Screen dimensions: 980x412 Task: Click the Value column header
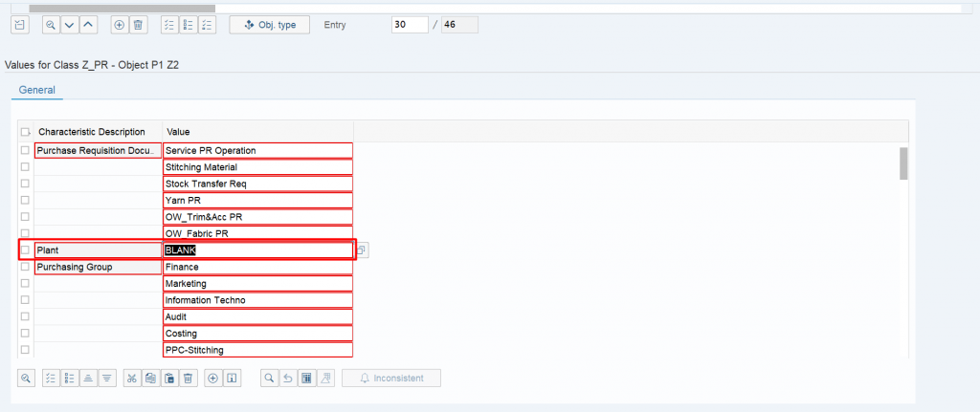coord(258,132)
